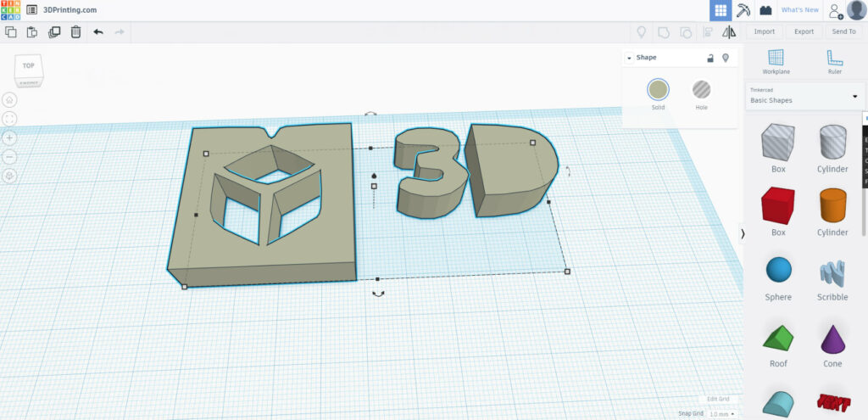Screen dimensions: 868x420
Task: Click the Copy icon in toolbar
Action: [10, 32]
